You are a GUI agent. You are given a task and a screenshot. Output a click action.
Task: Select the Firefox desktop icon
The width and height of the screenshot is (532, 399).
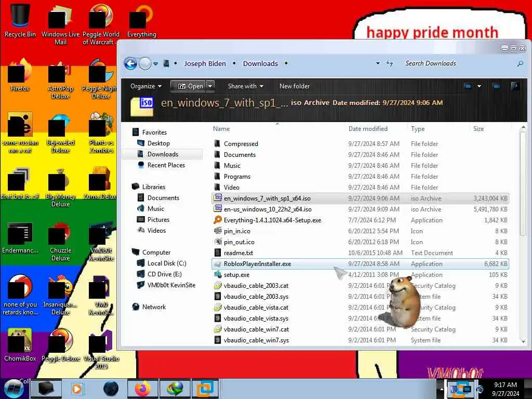tap(20, 75)
